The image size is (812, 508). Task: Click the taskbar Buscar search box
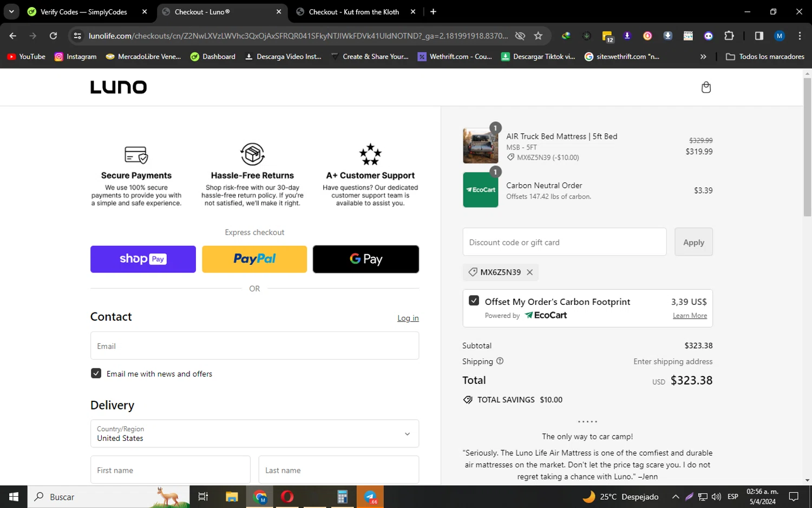pyautogui.click(x=108, y=497)
